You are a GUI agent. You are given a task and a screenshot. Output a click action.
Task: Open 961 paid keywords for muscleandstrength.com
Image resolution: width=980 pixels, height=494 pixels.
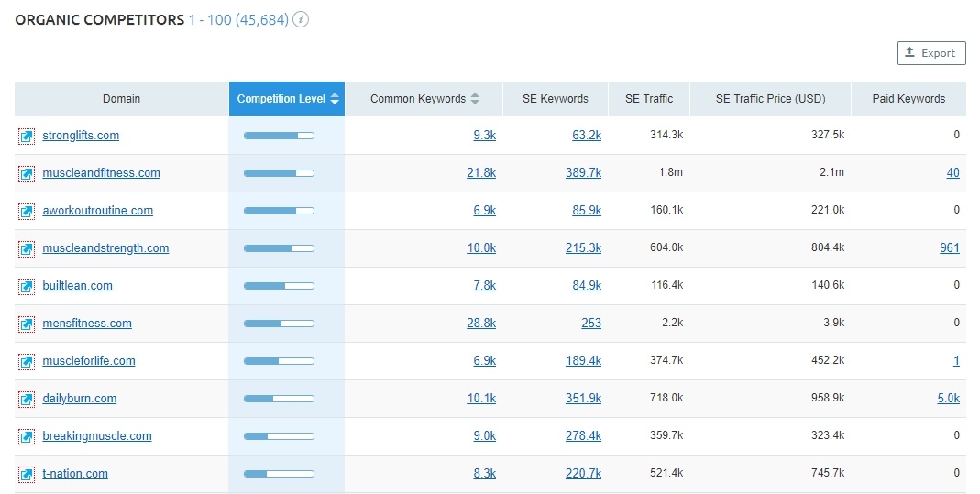950,247
